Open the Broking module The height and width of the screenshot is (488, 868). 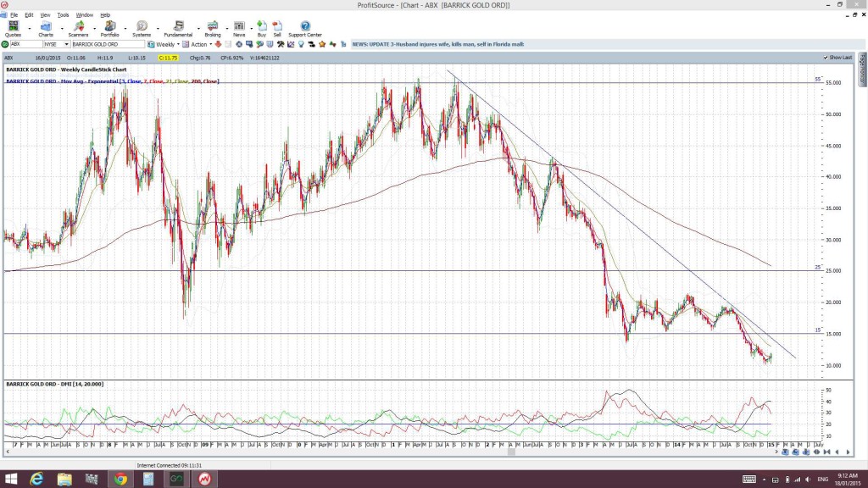(x=213, y=29)
